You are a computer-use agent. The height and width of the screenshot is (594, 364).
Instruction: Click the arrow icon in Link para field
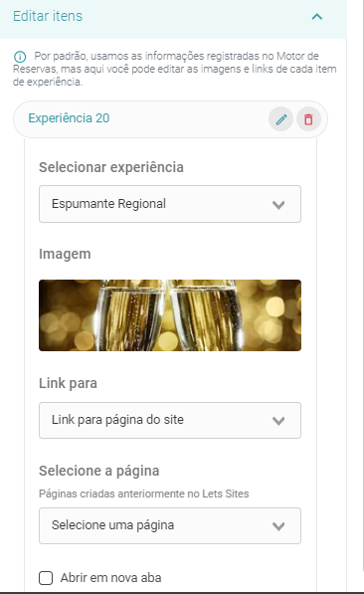click(x=278, y=421)
